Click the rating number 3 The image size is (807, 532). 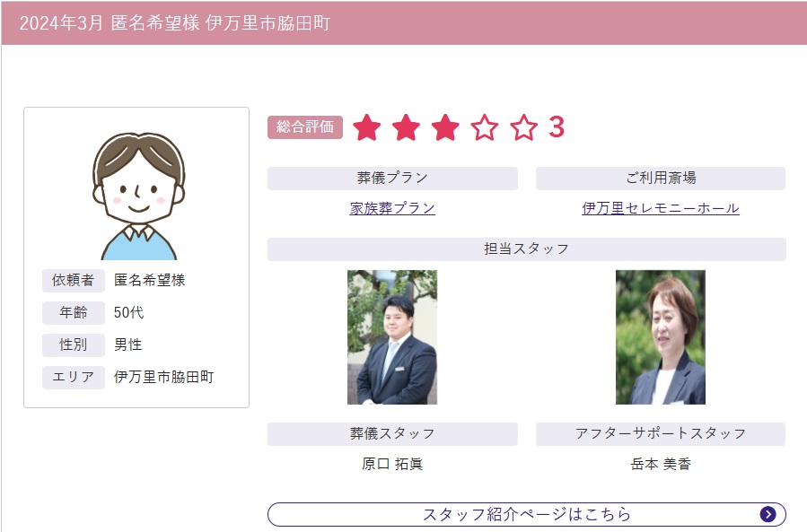557,126
